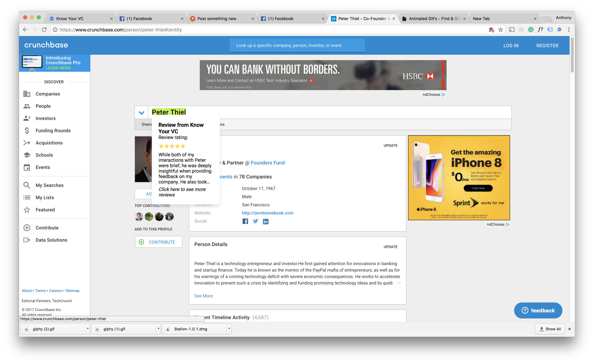Expand the chevron beside Peter Thiel
The image size is (594, 364).
(141, 112)
